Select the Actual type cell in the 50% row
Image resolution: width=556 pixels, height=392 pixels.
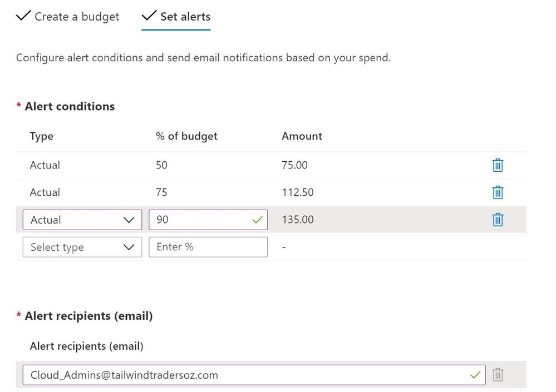tap(45, 165)
